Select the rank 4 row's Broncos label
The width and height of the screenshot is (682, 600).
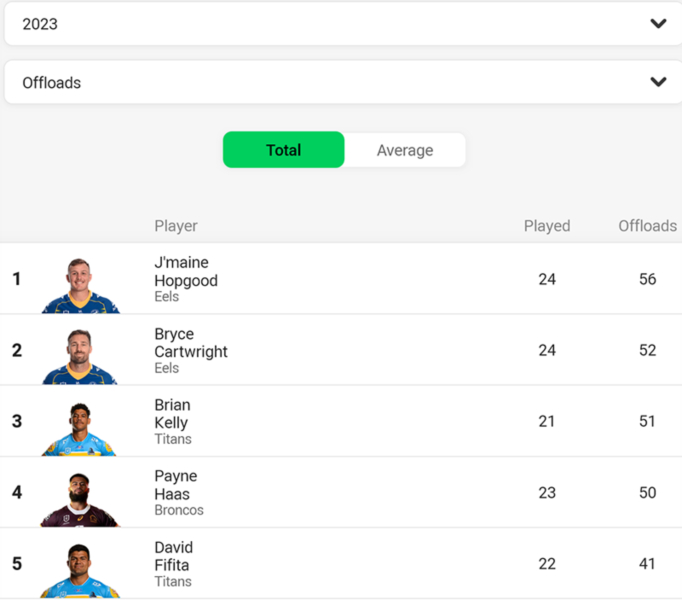(x=179, y=510)
